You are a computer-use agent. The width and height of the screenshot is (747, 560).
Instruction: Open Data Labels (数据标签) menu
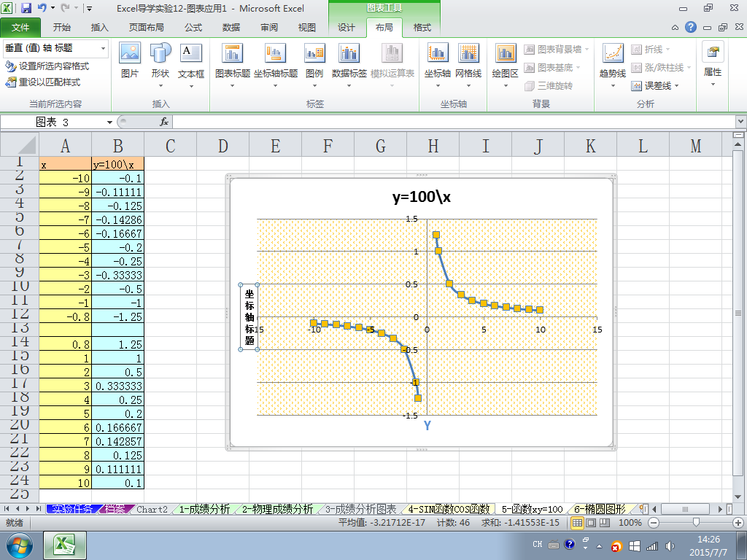(x=349, y=66)
